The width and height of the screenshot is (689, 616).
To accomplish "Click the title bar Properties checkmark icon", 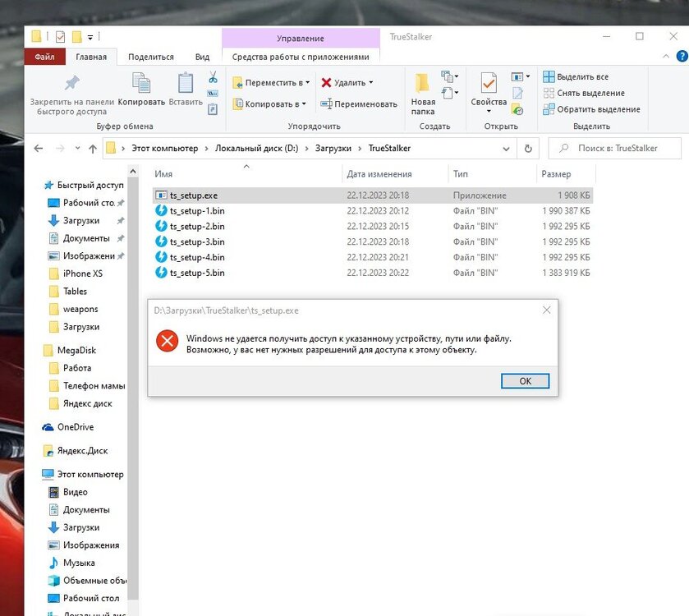I will pos(60,37).
